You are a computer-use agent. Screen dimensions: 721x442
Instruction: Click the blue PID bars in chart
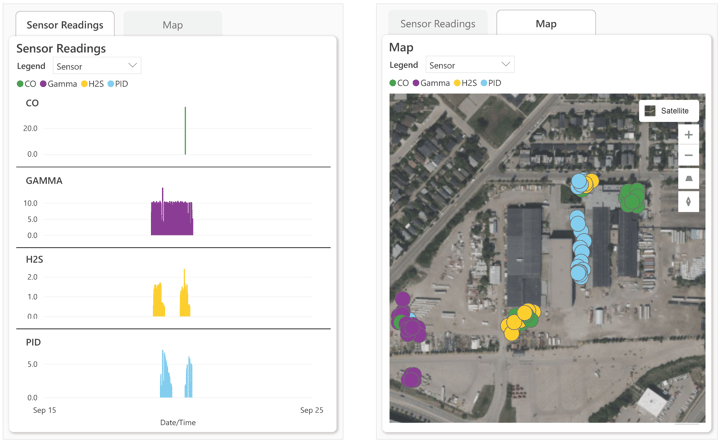click(166, 377)
